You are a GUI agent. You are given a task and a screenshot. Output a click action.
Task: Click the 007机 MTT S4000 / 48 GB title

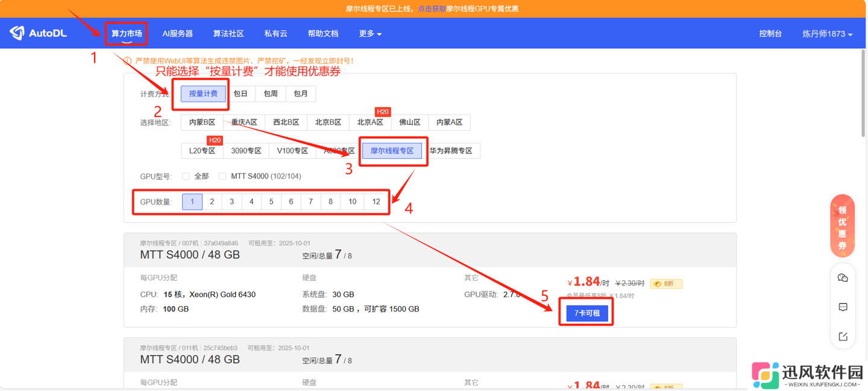190,255
